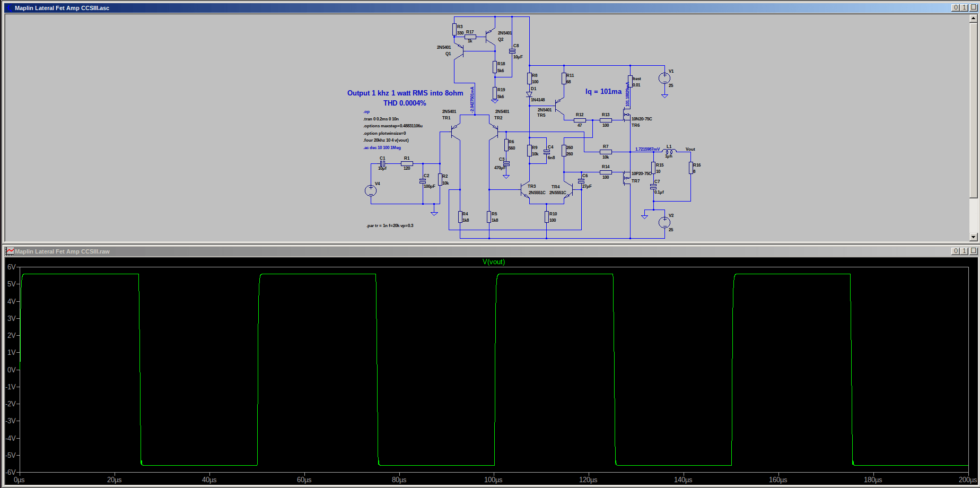Click inductor L1 symbol
This screenshot has height=488, width=980.
coord(669,152)
